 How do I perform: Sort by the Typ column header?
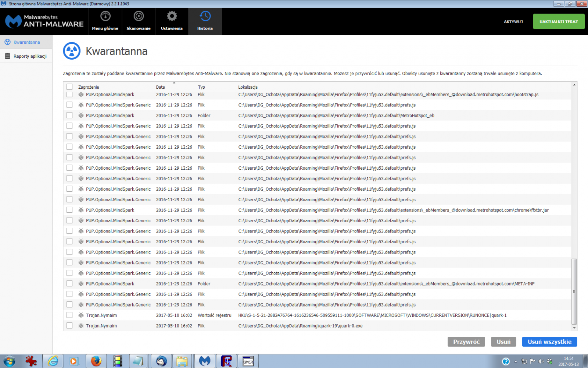[x=201, y=87]
